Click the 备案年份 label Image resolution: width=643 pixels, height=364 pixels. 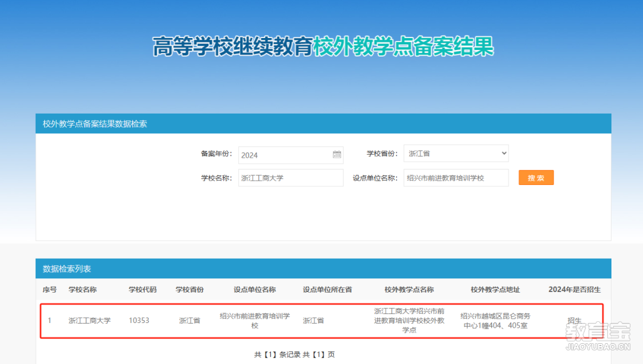216,153
